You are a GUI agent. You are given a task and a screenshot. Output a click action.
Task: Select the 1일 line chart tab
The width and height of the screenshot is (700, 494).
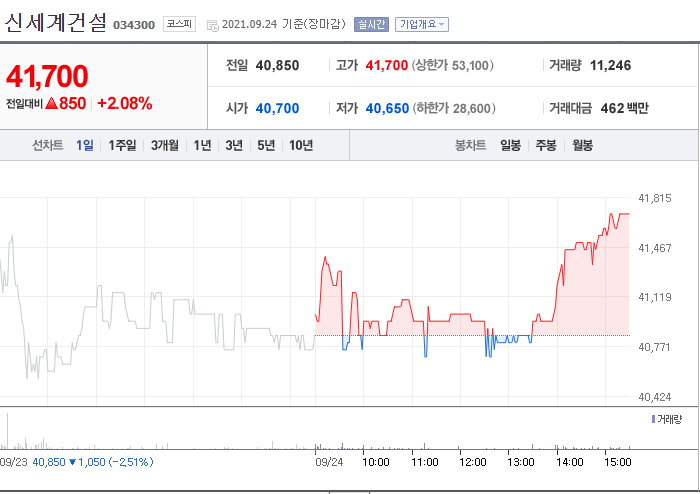click(84, 145)
